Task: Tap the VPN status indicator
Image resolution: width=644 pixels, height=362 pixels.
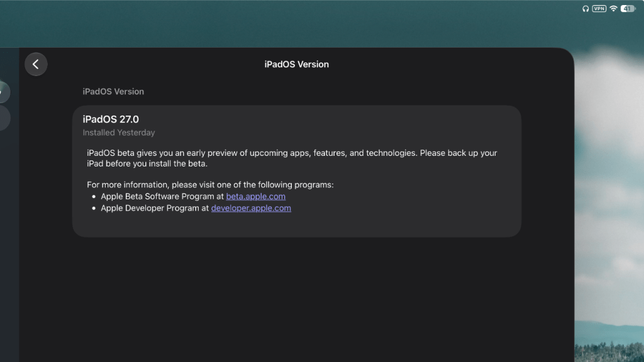Action: coord(599,9)
